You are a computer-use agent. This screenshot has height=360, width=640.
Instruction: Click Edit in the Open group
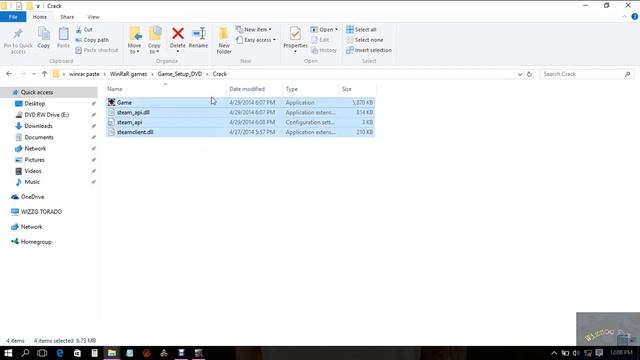click(x=320, y=40)
